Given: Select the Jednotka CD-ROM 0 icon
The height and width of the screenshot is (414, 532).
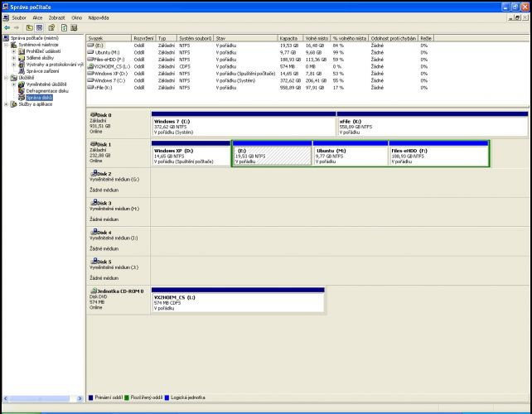Looking at the screenshot, I should pos(94,291).
